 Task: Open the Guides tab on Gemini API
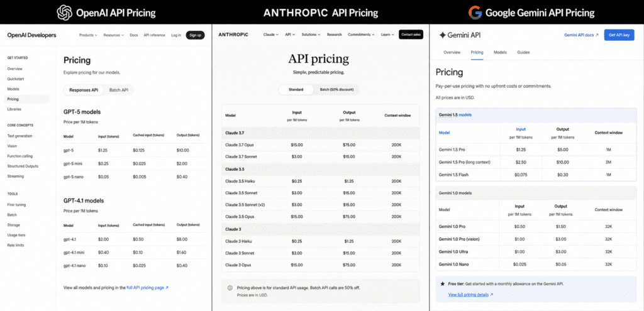click(x=523, y=53)
